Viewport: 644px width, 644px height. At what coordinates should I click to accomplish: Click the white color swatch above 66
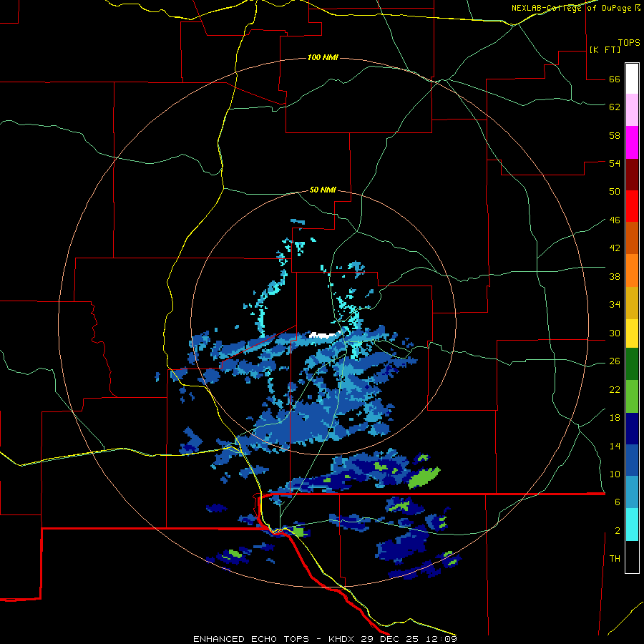click(x=632, y=79)
